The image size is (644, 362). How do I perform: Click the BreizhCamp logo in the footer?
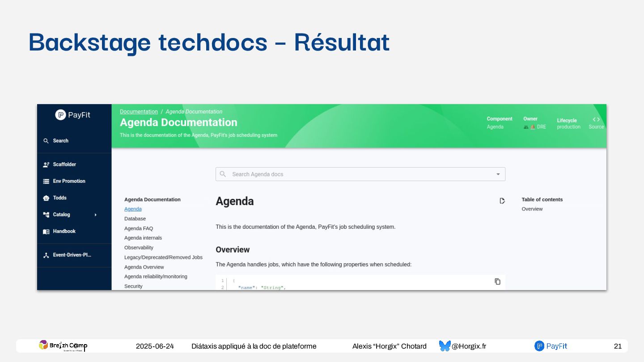[63, 345]
